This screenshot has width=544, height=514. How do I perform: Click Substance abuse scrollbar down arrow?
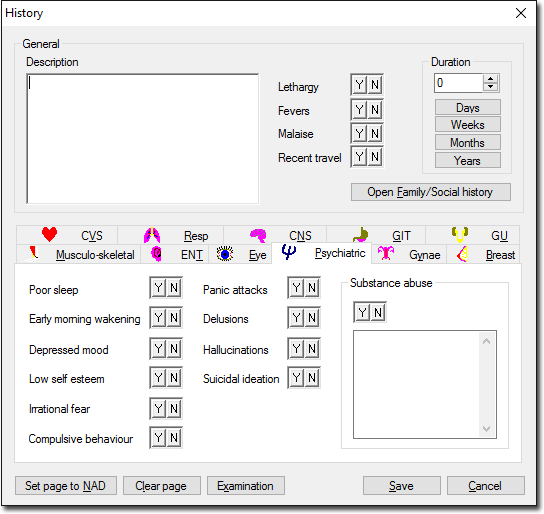point(486,429)
